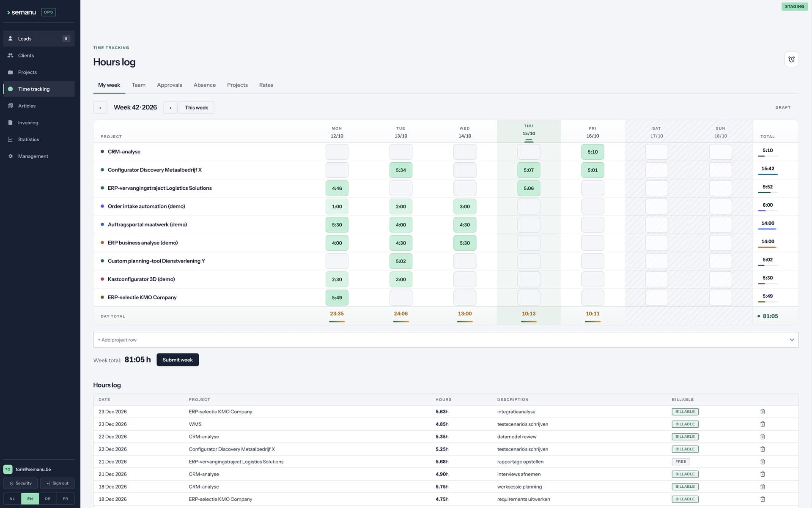Viewport: 812px width, 508px height.
Task: Switch language to DE
Action: click(48, 499)
